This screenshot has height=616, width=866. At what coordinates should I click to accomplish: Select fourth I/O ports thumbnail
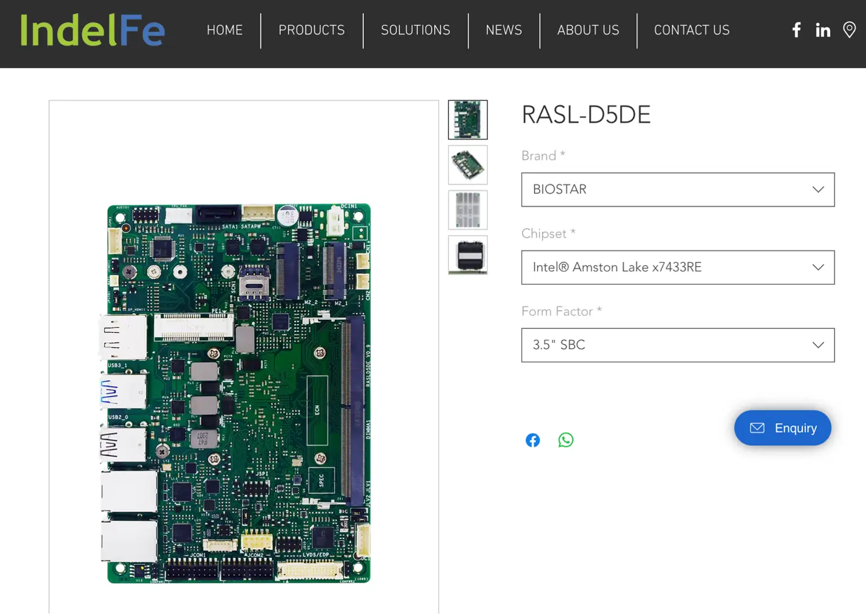pyautogui.click(x=468, y=255)
